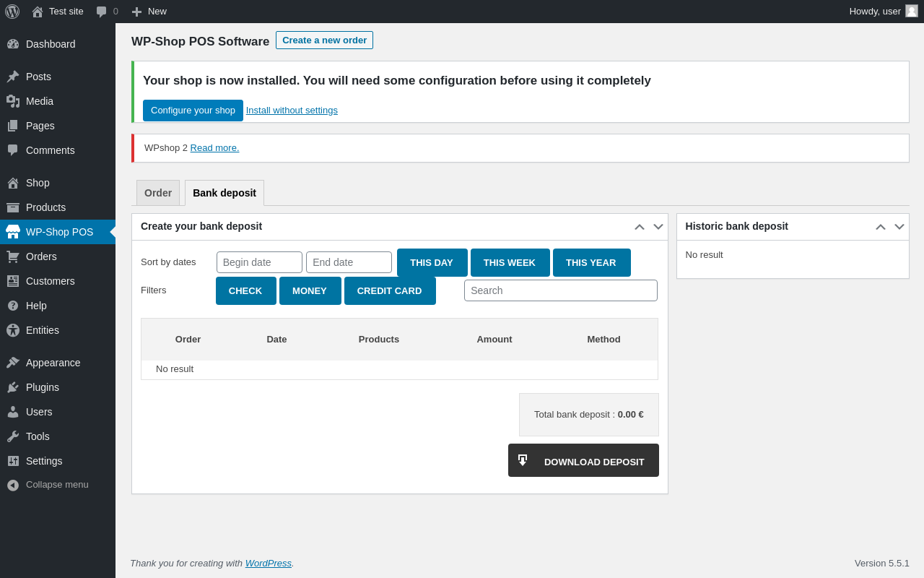Open the Test site home icon
This screenshot has width=924, height=578.
[38, 12]
